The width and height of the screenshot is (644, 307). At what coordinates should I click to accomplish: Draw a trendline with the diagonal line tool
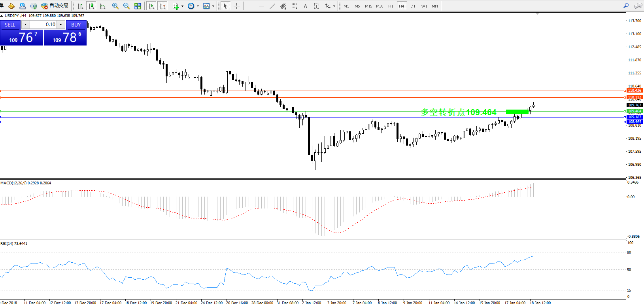272,6
